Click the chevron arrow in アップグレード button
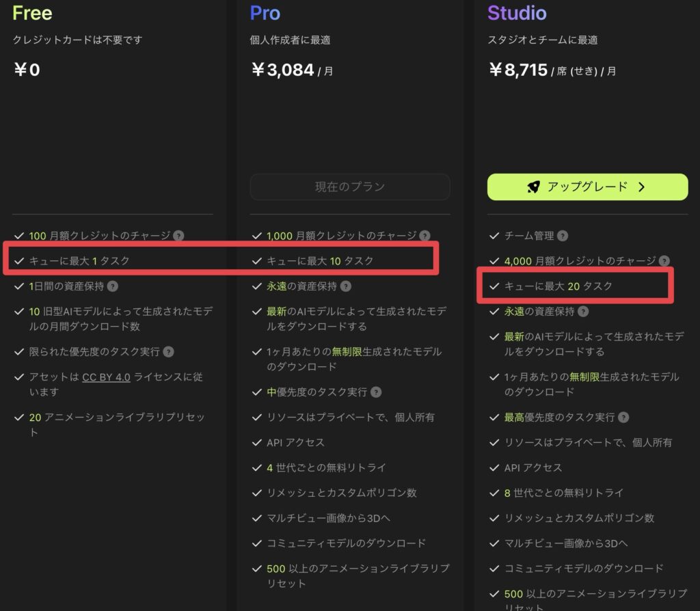Viewport: 700px width, 611px height. [641, 187]
